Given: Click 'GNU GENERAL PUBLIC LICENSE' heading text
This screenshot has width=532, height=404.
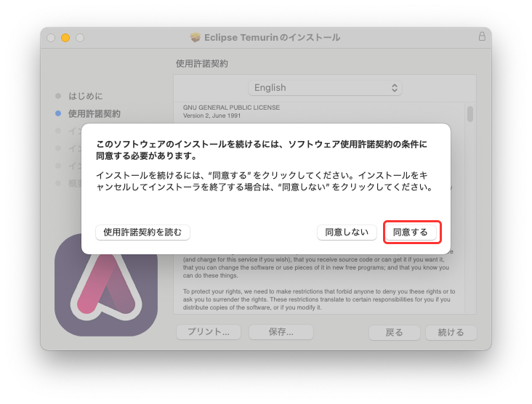Looking at the screenshot, I should (231, 108).
